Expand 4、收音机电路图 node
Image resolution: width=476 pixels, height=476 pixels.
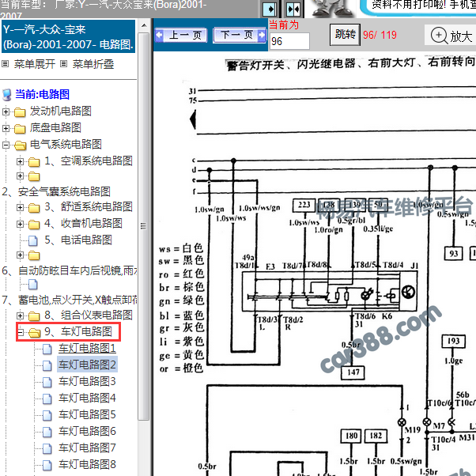pos(20,224)
